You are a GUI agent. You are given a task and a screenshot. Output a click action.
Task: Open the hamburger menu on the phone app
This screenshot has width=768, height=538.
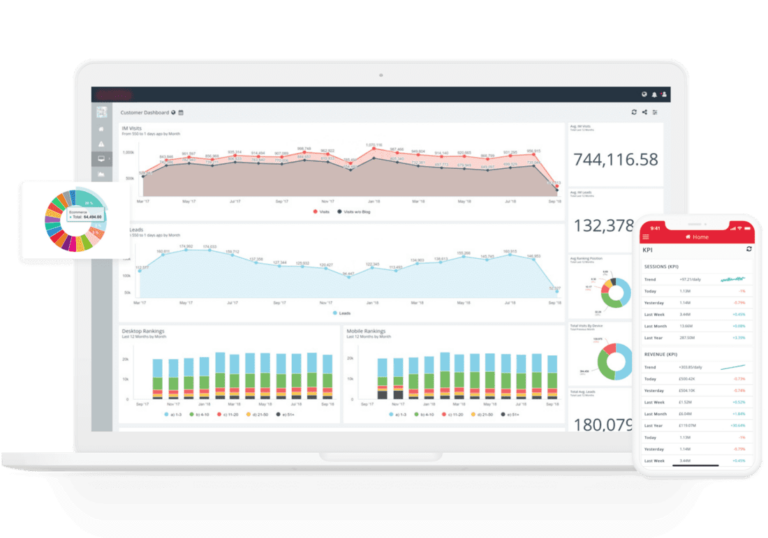pos(646,236)
